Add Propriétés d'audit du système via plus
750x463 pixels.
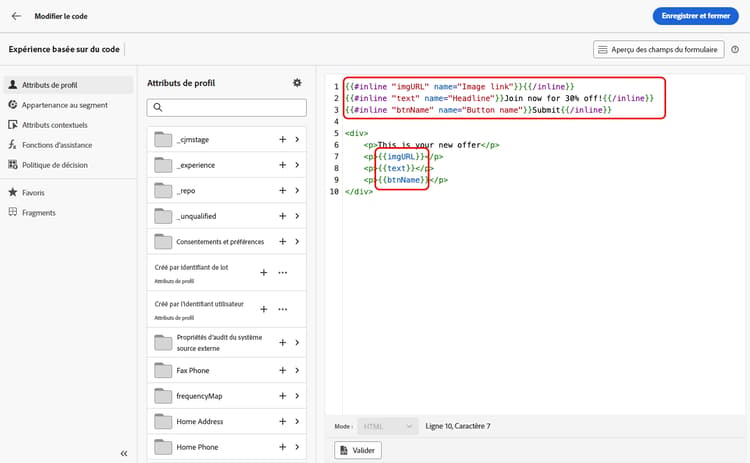pyautogui.click(x=283, y=342)
